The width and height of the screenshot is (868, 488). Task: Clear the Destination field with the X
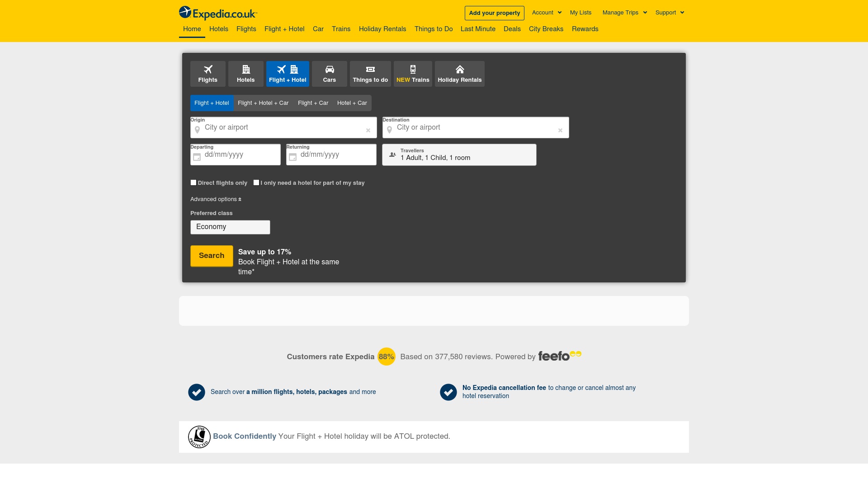[560, 130]
